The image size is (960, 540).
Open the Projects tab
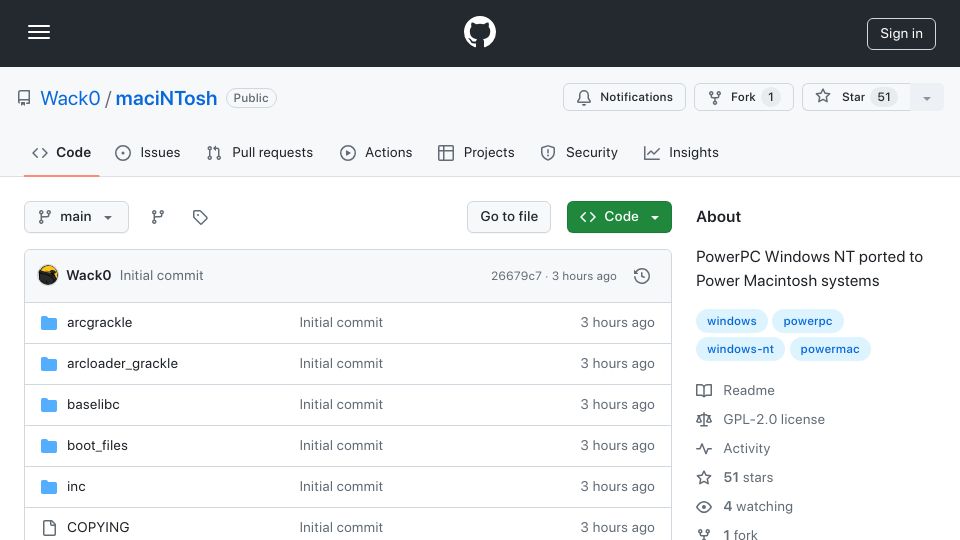pos(476,152)
